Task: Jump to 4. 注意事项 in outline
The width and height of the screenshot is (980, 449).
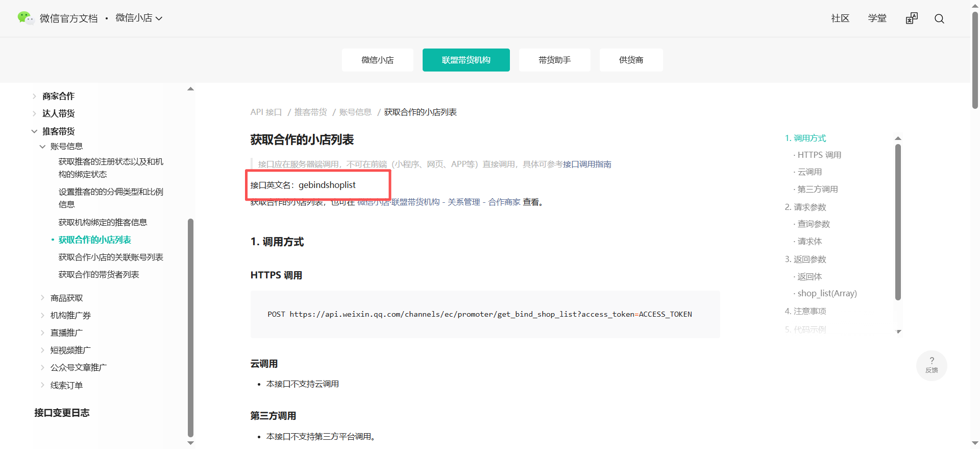Action: 805,311
